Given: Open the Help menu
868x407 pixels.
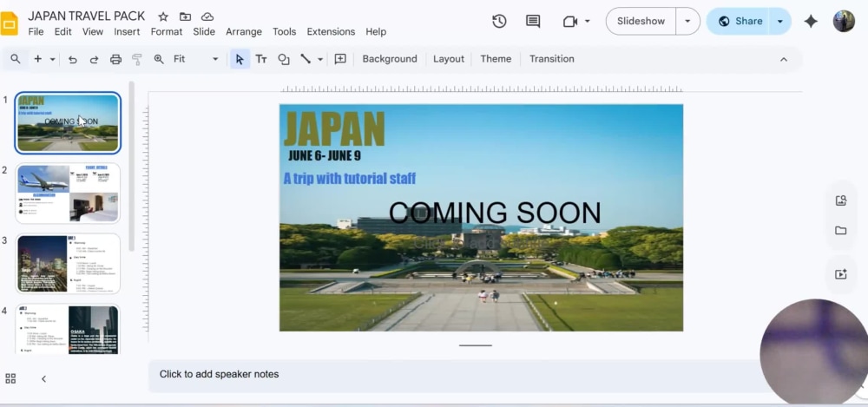Looking at the screenshot, I should pos(376,31).
